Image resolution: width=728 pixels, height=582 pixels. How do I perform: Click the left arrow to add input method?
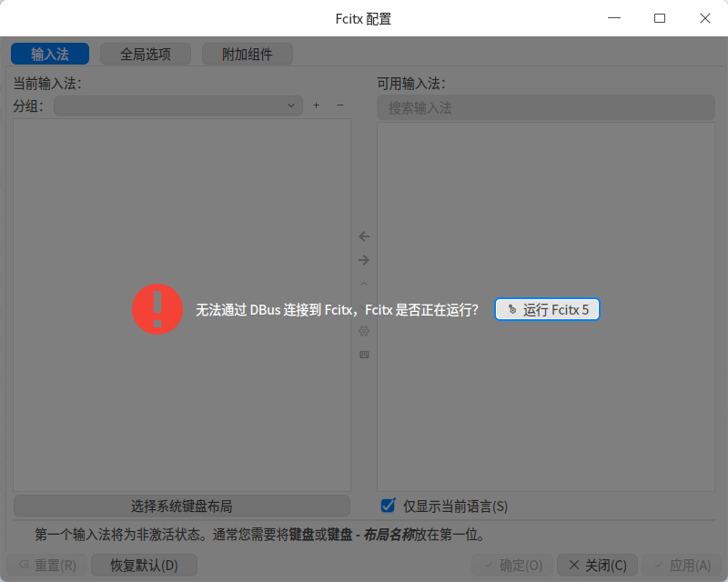[x=364, y=236]
